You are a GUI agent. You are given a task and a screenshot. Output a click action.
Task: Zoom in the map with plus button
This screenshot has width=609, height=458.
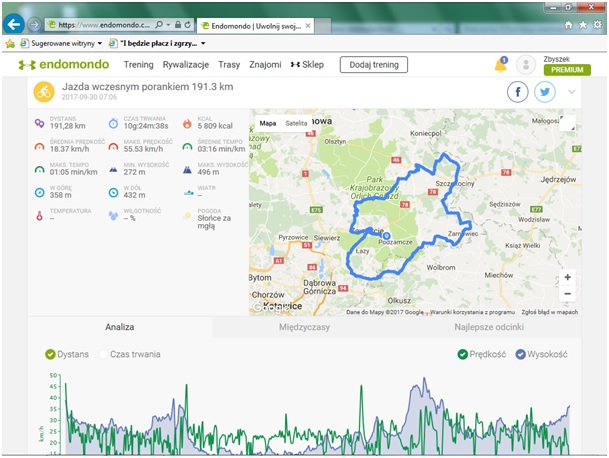coord(567,277)
